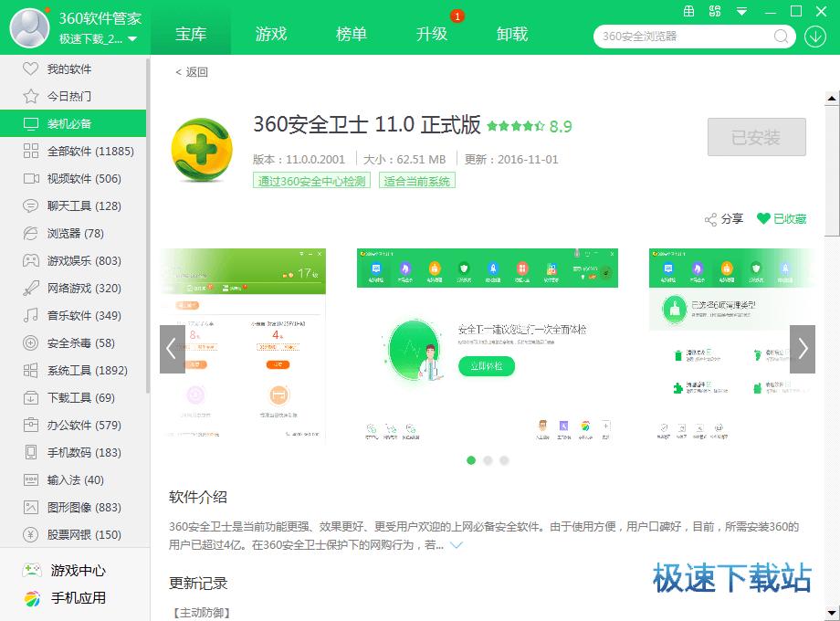Image resolution: width=840 pixels, height=621 pixels.
Task: Open the gift box icon in title bar
Action: [690, 11]
